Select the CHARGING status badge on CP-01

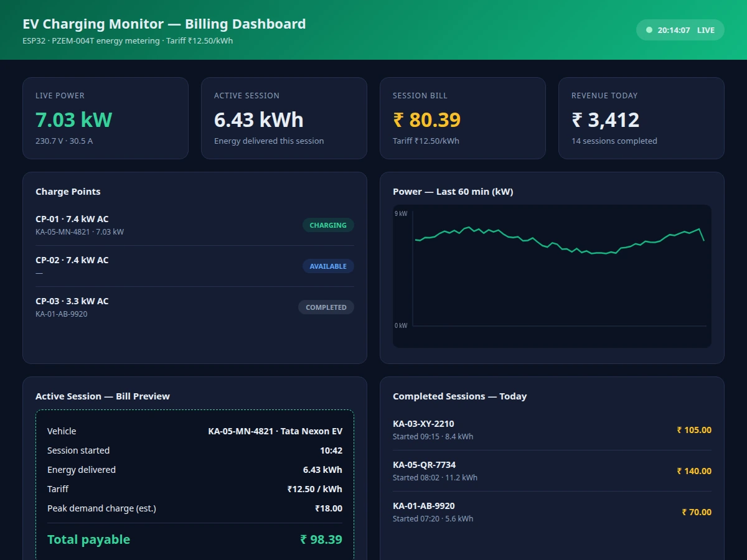[328, 225]
